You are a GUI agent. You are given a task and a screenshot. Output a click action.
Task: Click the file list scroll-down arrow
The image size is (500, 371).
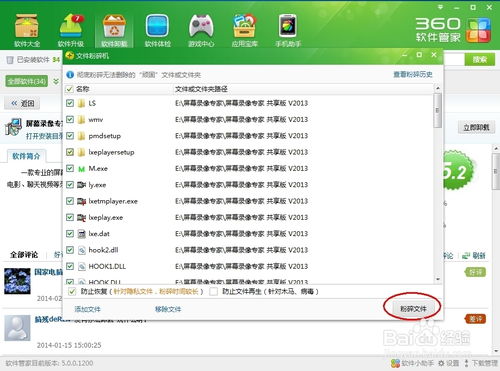(438, 279)
